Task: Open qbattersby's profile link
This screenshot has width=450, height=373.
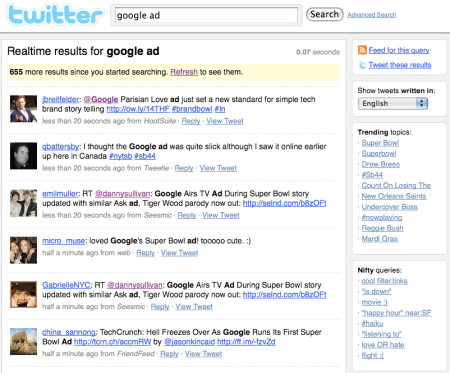Action: pos(60,147)
